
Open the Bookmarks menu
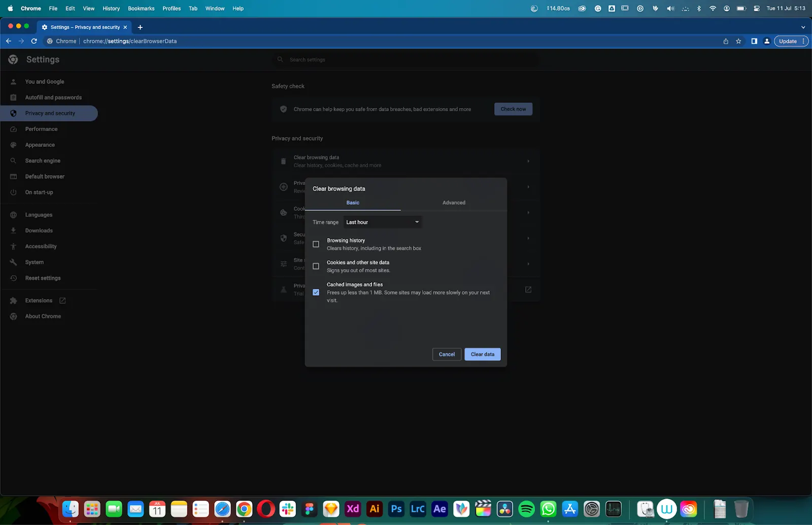click(141, 8)
